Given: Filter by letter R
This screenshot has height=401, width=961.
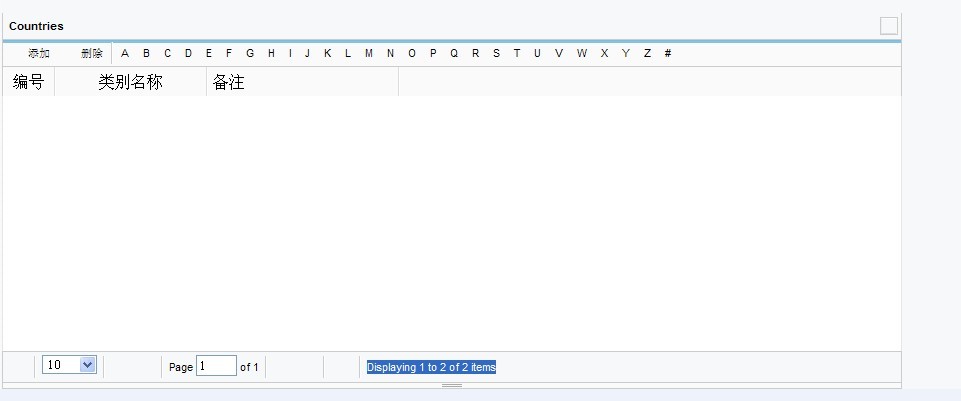Looking at the screenshot, I should [476, 53].
